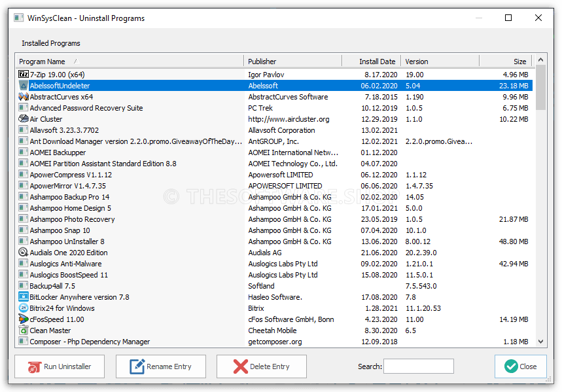Click the Audials One 2020 Edition icon

(24, 252)
